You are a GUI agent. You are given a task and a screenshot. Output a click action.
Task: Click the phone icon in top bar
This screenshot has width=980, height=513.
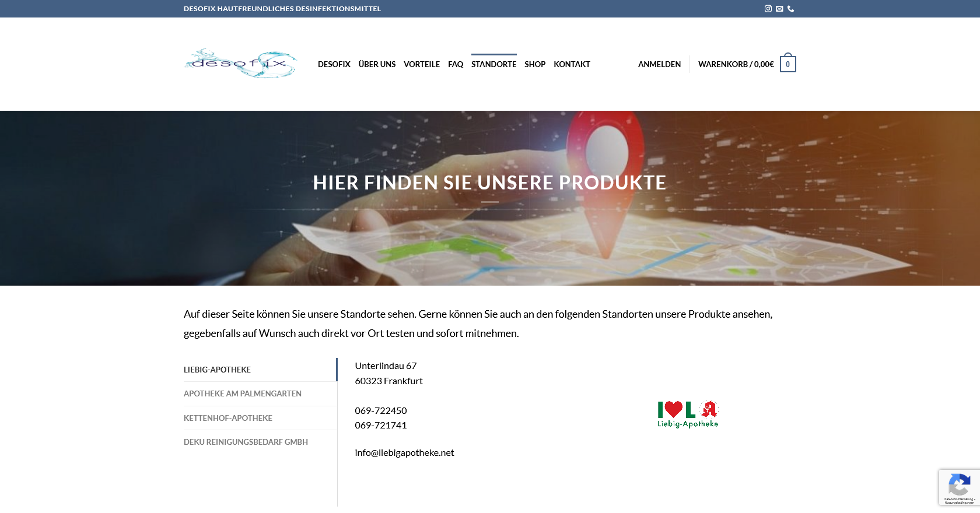point(790,9)
